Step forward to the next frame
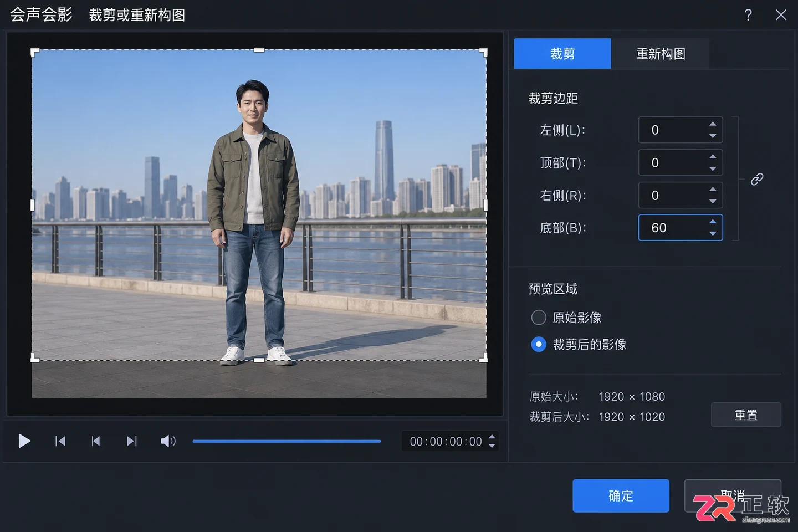Viewport: 798px width, 532px height. click(x=131, y=441)
